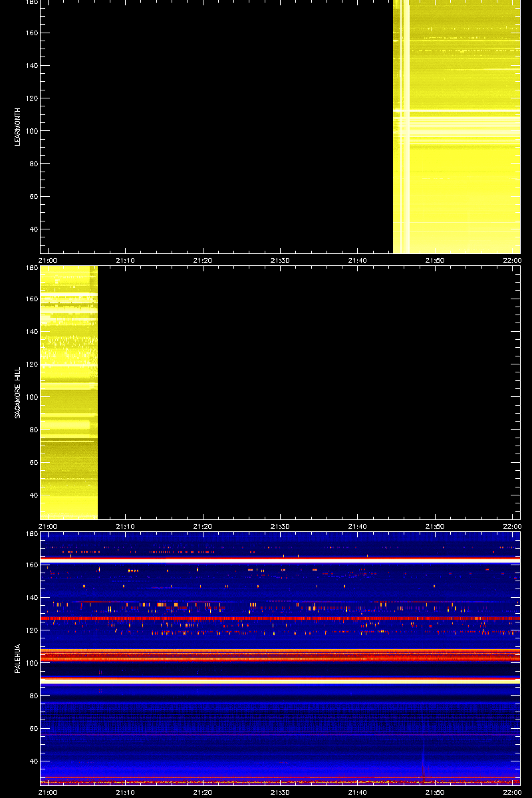Click Learmonth frequency label 100
The height and width of the screenshot is (798, 532).
[x=31, y=131]
